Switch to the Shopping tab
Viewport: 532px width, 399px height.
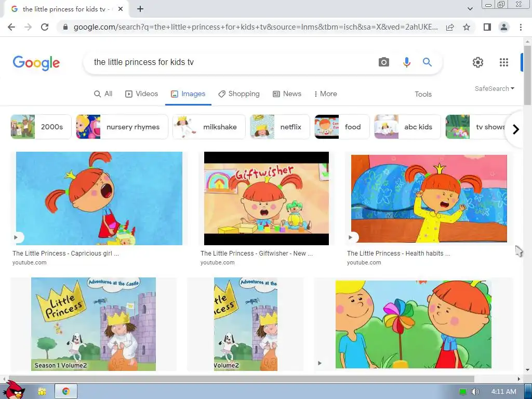pos(239,94)
